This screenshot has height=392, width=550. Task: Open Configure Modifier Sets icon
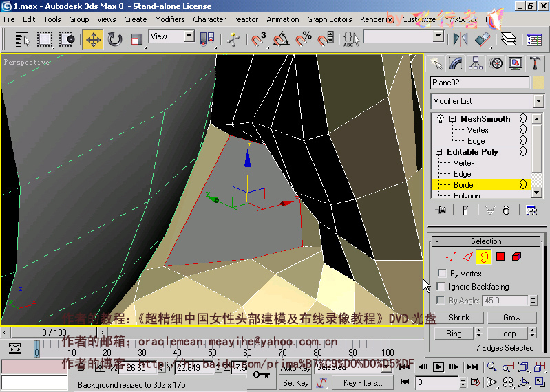[531, 210]
